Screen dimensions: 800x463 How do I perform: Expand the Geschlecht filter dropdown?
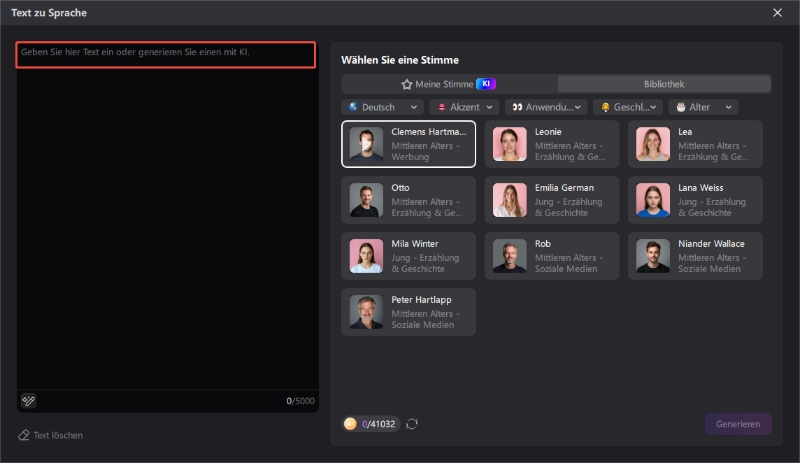coord(628,107)
